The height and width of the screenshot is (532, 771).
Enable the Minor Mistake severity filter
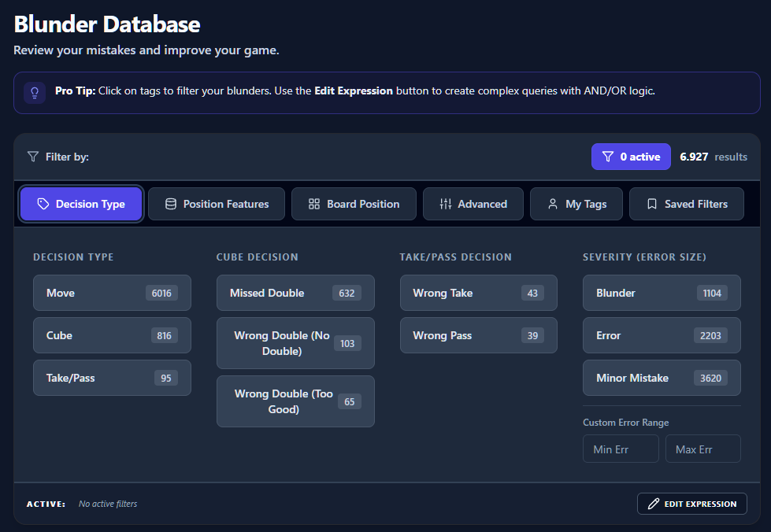662,378
